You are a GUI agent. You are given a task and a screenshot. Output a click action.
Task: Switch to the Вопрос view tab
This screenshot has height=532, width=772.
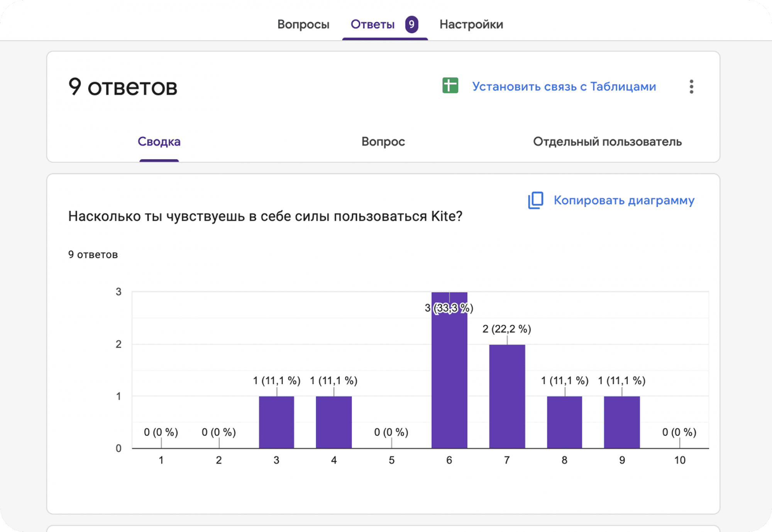(x=383, y=142)
